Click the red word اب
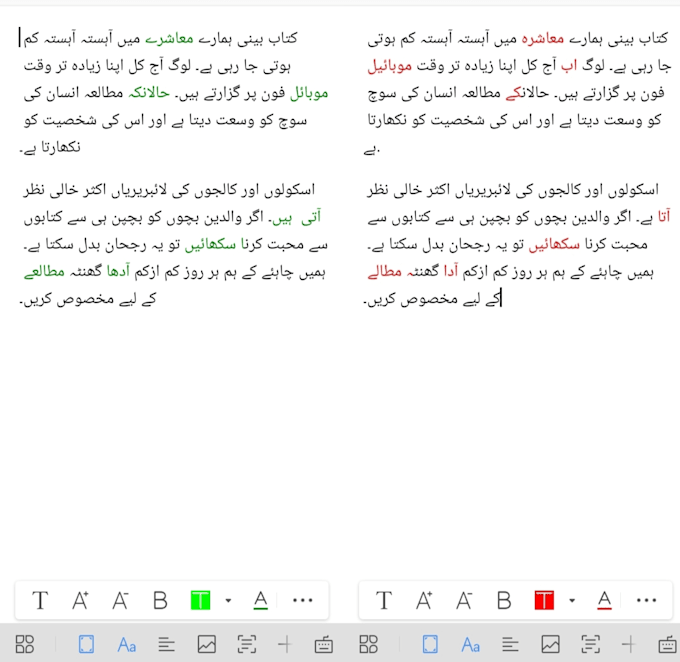The image size is (680, 662). tap(569, 66)
